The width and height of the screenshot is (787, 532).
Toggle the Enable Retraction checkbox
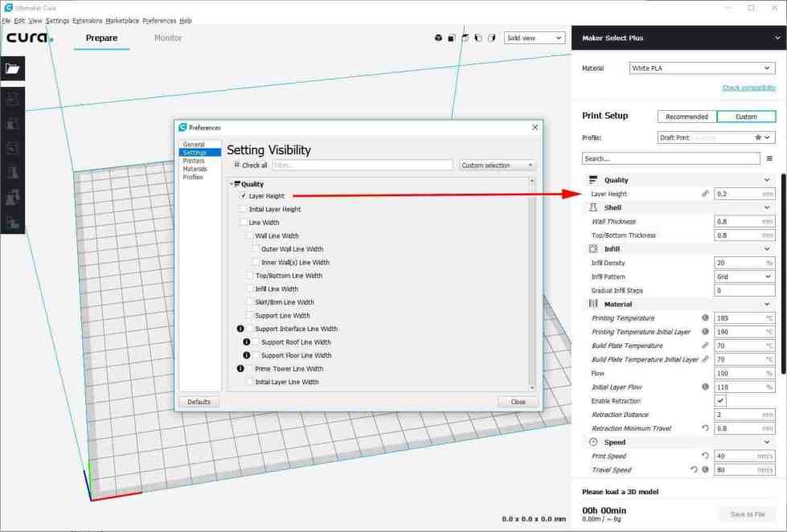720,400
